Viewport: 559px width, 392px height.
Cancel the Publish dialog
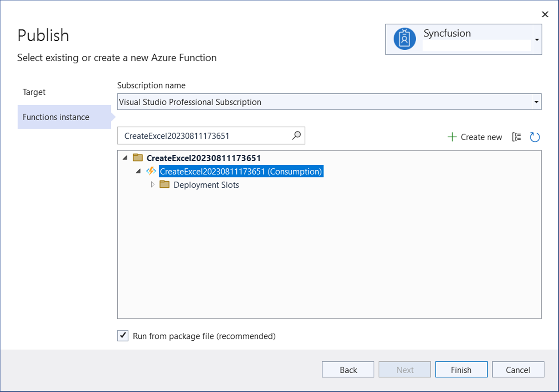518,370
